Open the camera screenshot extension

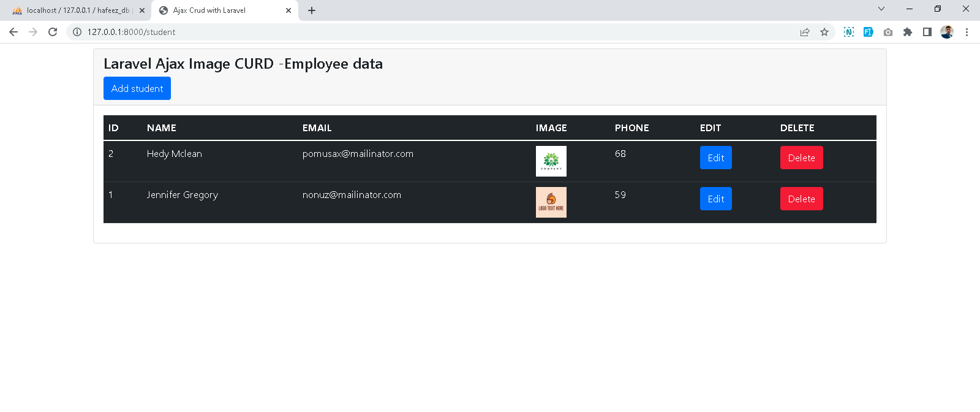888,32
